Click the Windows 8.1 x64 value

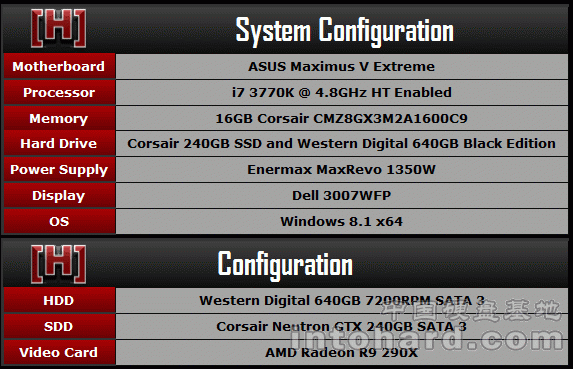point(341,221)
